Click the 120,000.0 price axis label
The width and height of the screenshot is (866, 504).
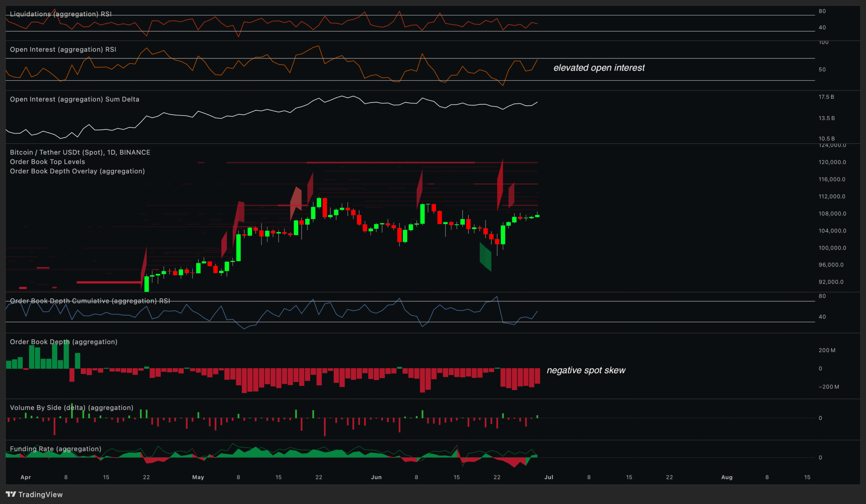(x=832, y=162)
